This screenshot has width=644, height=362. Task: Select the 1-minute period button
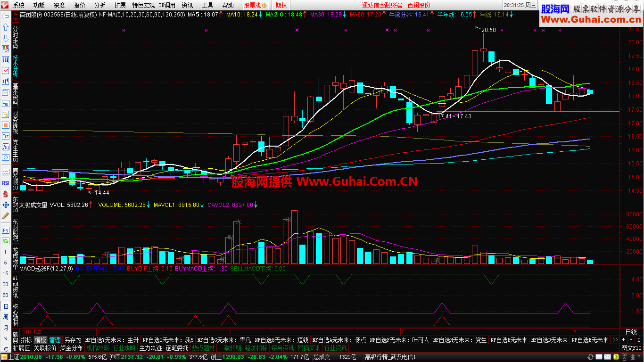coord(5,252)
